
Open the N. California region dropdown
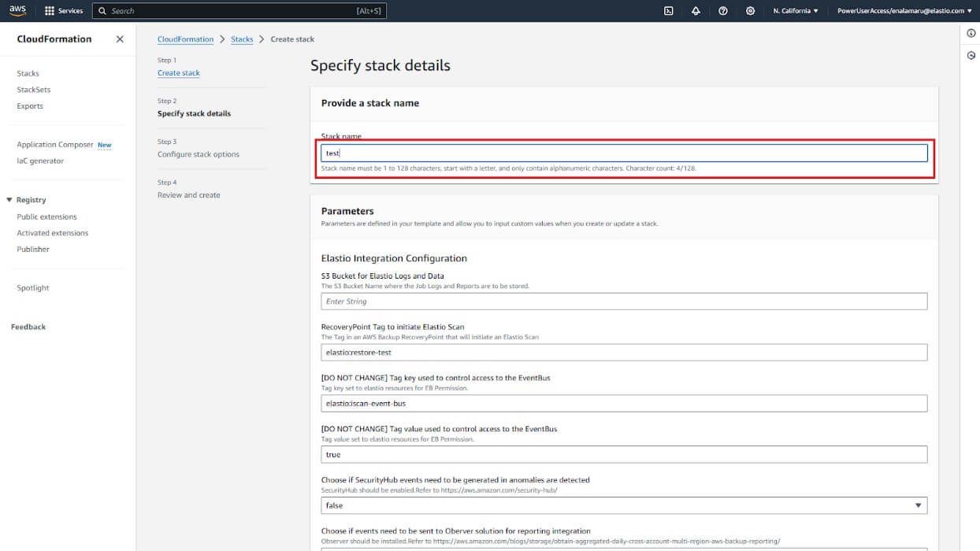pos(796,11)
